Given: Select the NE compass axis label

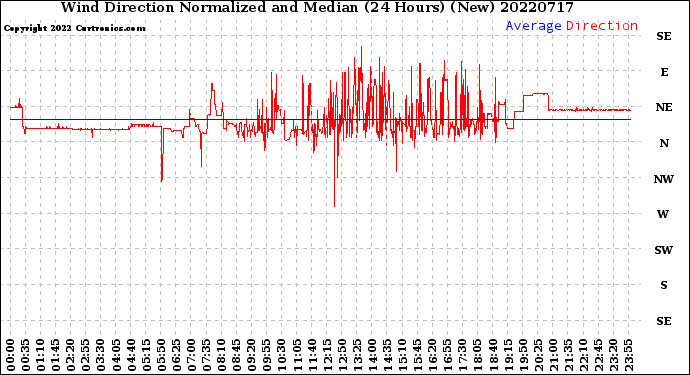Looking at the screenshot, I should (664, 107).
